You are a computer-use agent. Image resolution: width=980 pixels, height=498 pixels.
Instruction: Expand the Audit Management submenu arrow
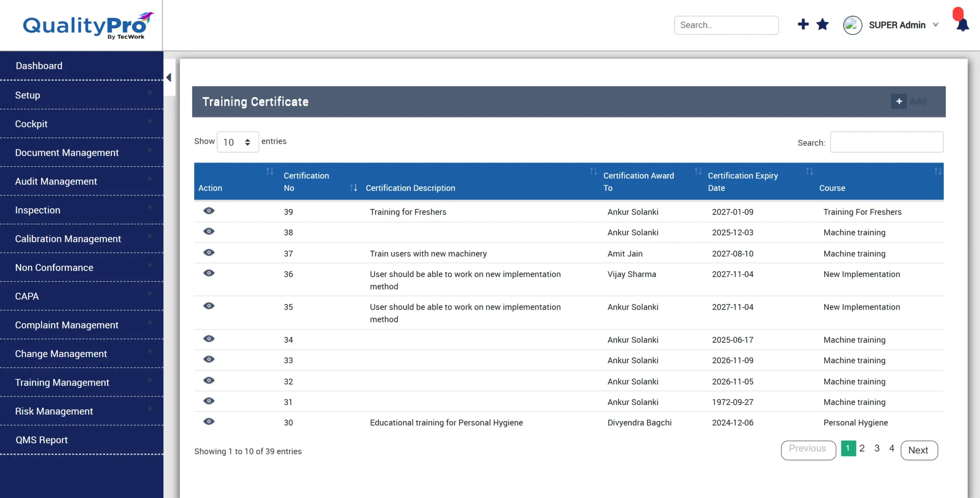(x=150, y=179)
